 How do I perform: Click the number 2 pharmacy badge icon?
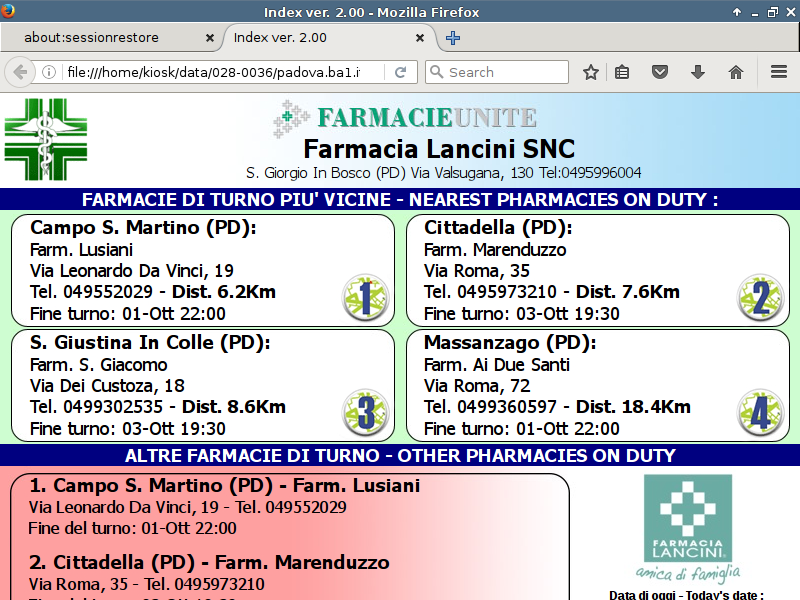(x=760, y=298)
